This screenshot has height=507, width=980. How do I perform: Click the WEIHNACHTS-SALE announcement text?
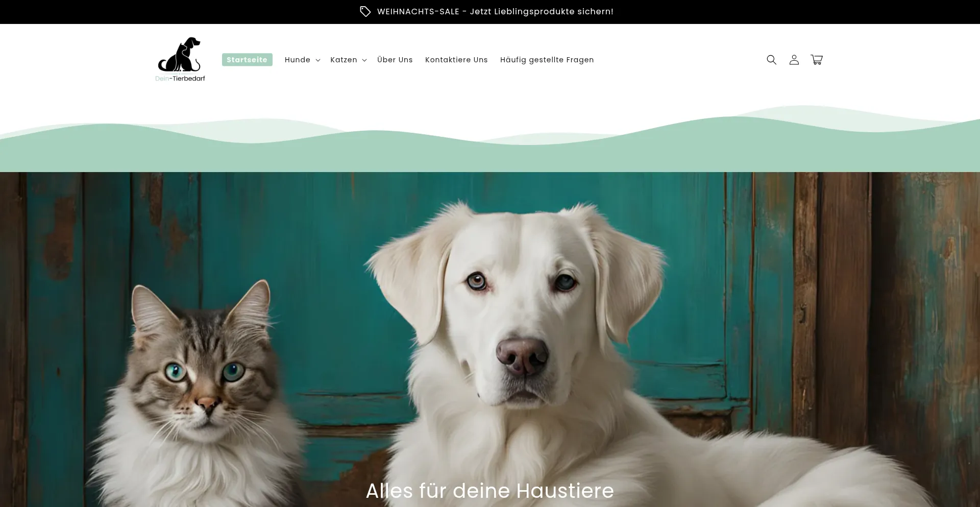point(495,11)
